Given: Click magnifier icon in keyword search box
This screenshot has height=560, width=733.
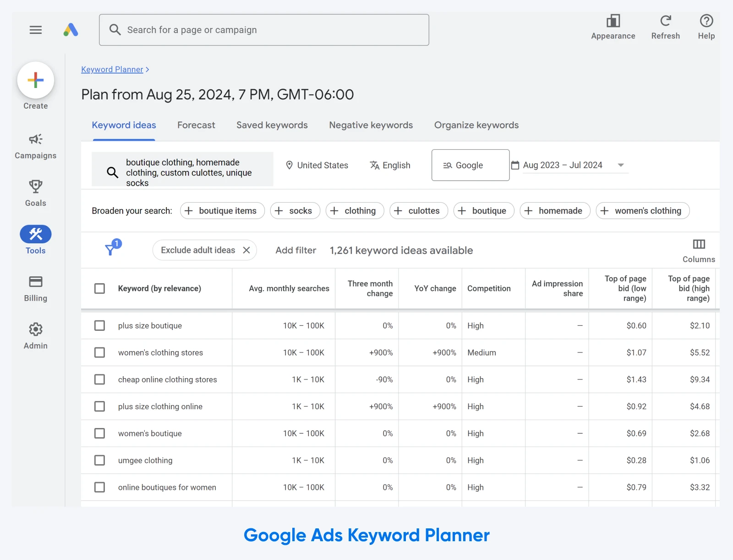Looking at the screenshot, I should [113, 172].
